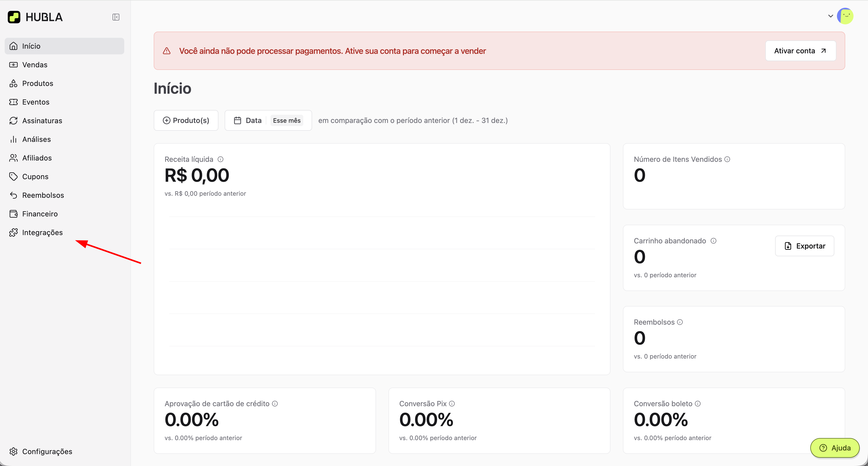Open the Data date filter dropdown

pyautogui.click(x=248, y=120)
